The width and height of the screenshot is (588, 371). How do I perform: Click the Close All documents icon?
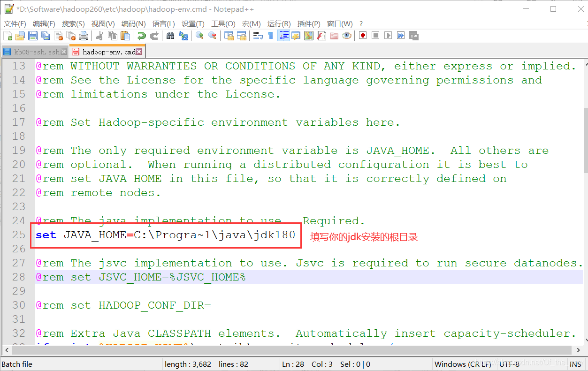[x=71, y=36]
